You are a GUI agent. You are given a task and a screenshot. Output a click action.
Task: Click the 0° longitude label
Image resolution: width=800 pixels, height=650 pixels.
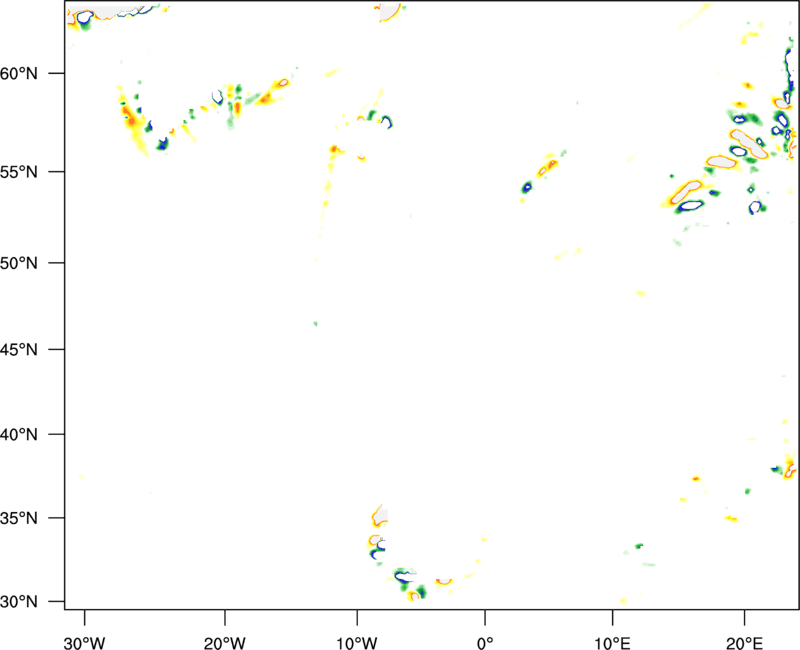click(x=485, y=643)
